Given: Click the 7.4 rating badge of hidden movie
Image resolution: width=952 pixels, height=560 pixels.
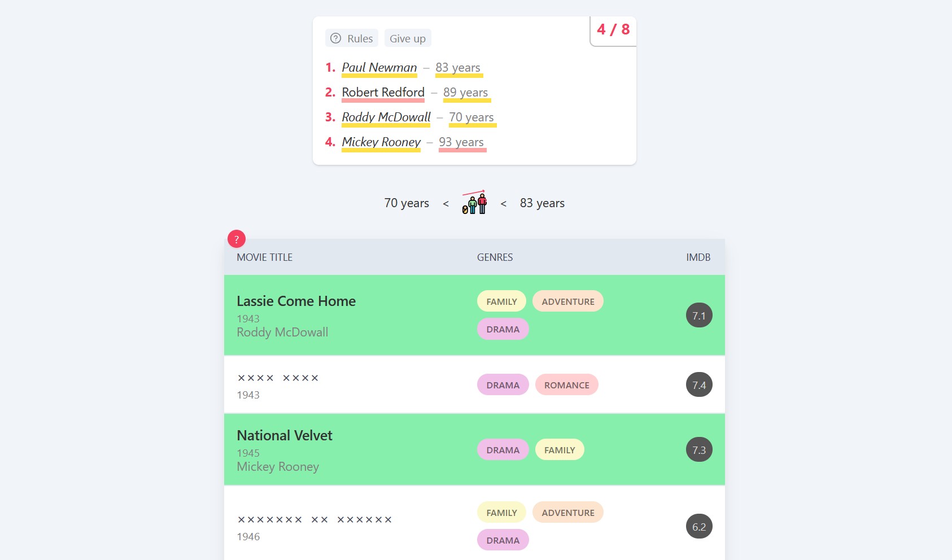Looking at the screenshot, I should coord(699,385).
